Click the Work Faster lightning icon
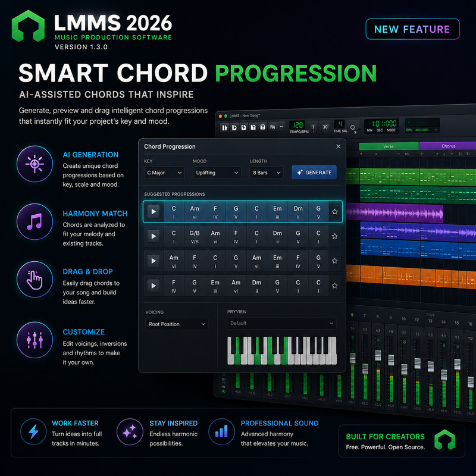476x476 pixels. pos(33,432)
